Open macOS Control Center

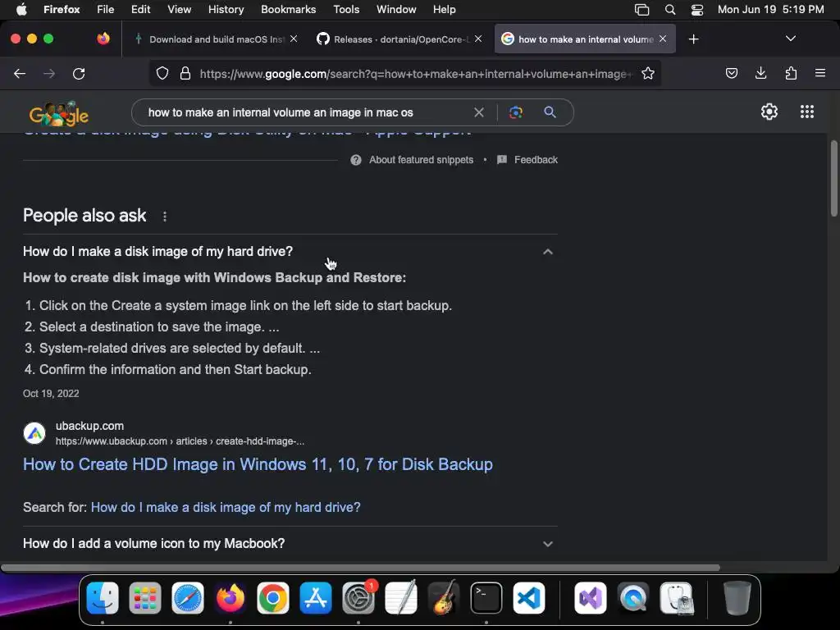pos(697,10)
